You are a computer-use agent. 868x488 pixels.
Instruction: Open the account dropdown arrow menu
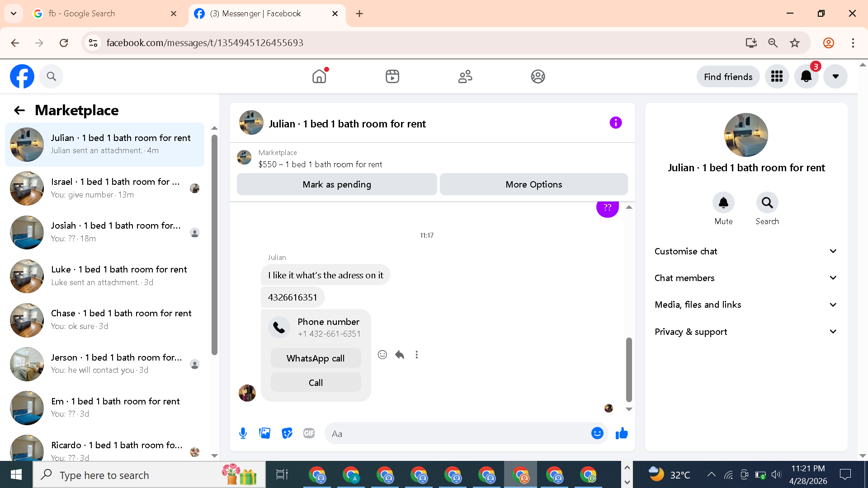[x=835, y=76]
